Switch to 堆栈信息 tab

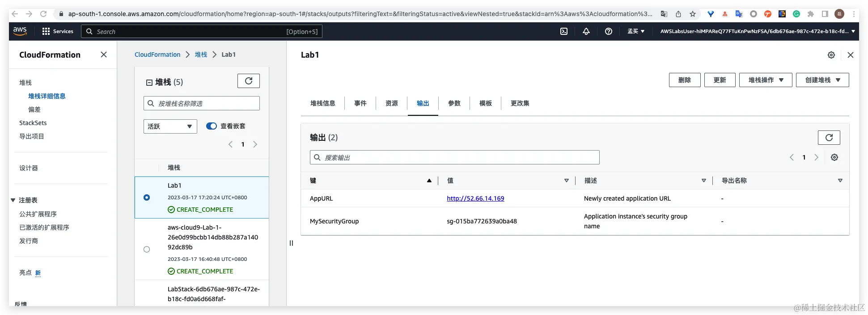point(323,103)
